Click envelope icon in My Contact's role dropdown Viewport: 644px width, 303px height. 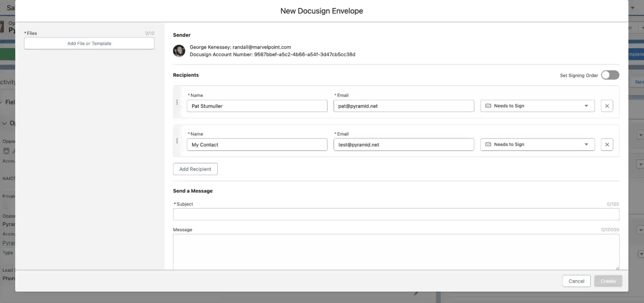(x=488, y=144)
